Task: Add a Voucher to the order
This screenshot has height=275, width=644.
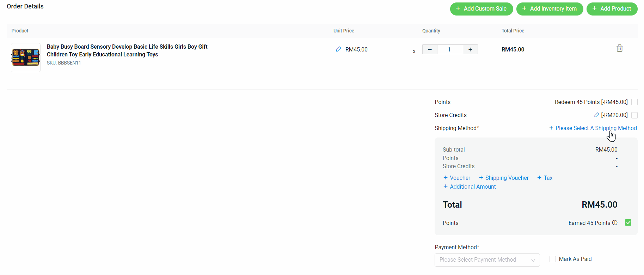Action: click(457, 178)
